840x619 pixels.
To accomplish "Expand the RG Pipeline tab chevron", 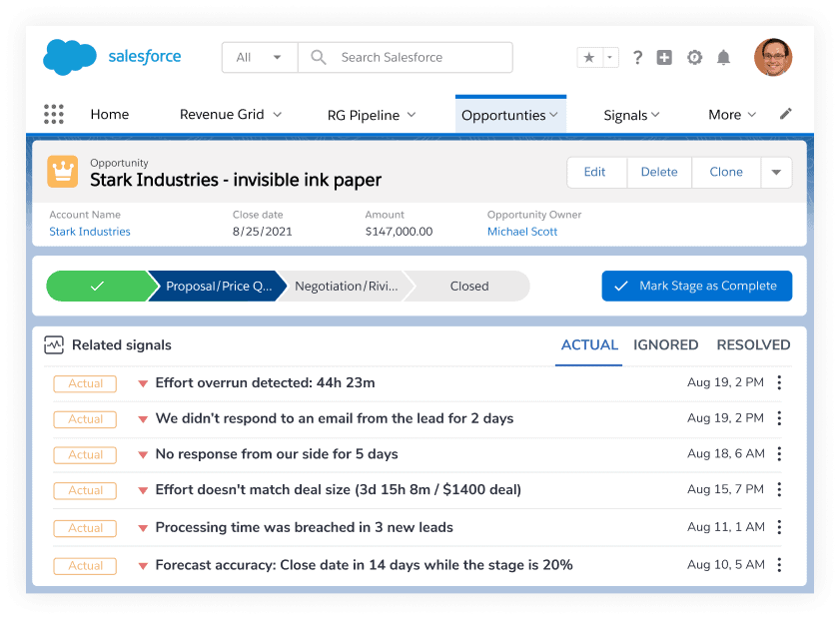I will pos(412,115).
